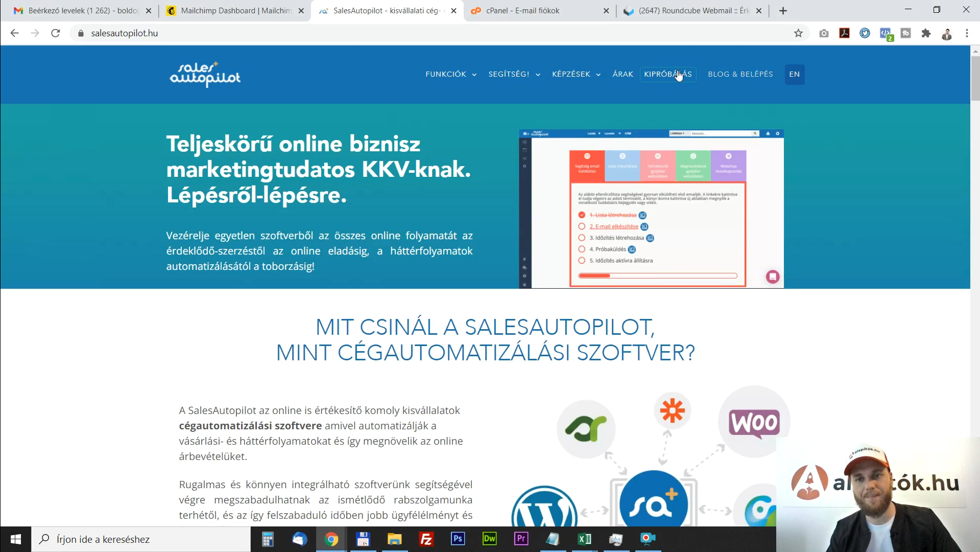Click the checklist progress bar
The height and width of the screenshot is (552, 980).
tap(658, 275)
